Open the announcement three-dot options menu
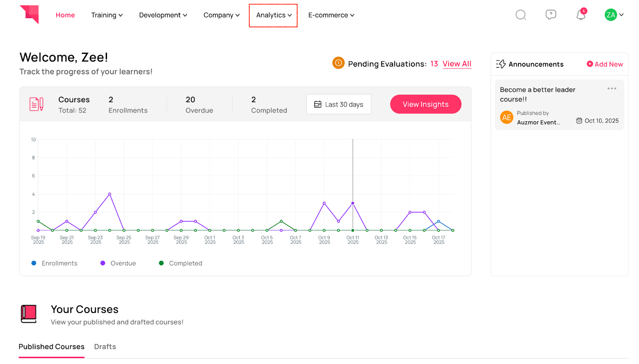The image size is (639, 364). (611, 89)
